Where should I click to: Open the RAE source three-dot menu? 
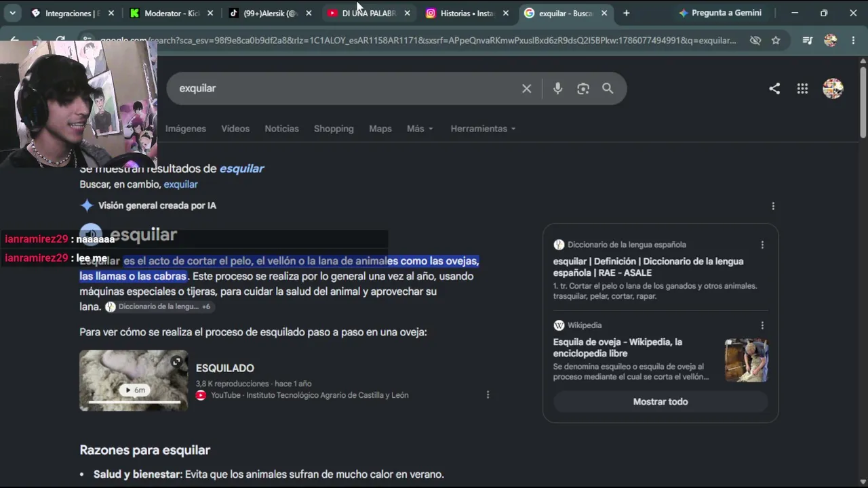[762, 245]
